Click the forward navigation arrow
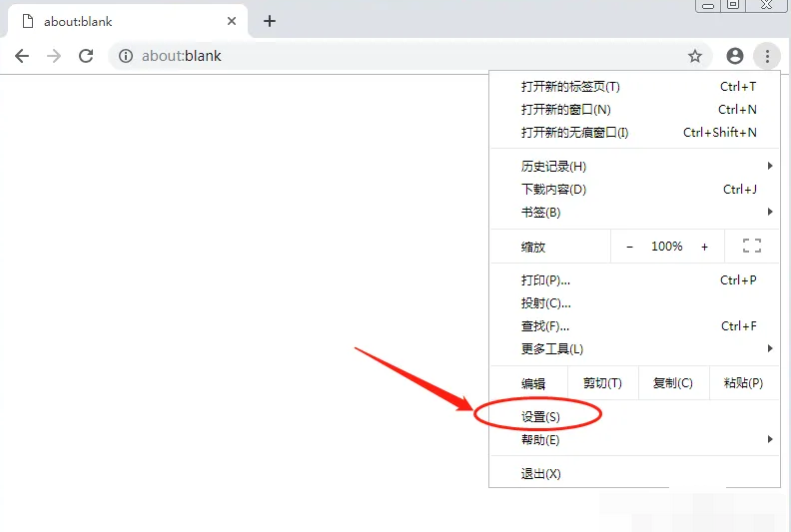The image size is (791, 532). click(54, 56)
